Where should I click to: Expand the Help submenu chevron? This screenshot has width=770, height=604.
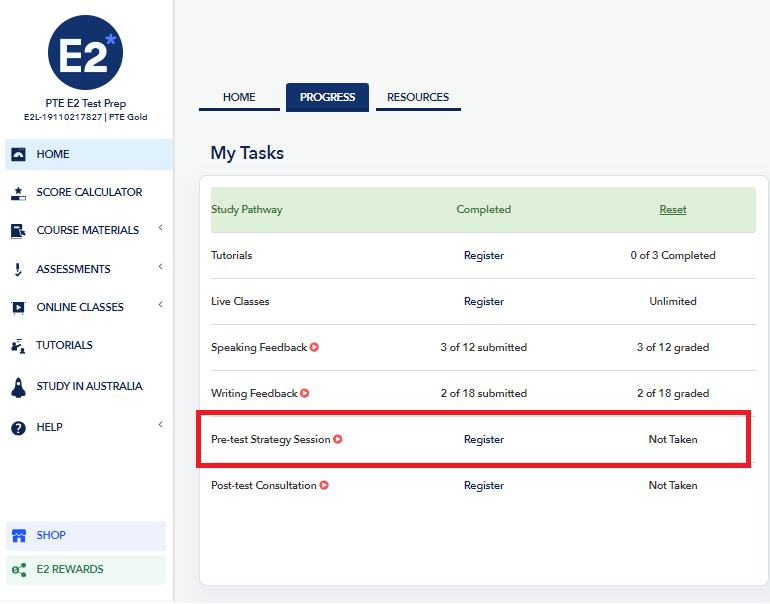[161, 426]
